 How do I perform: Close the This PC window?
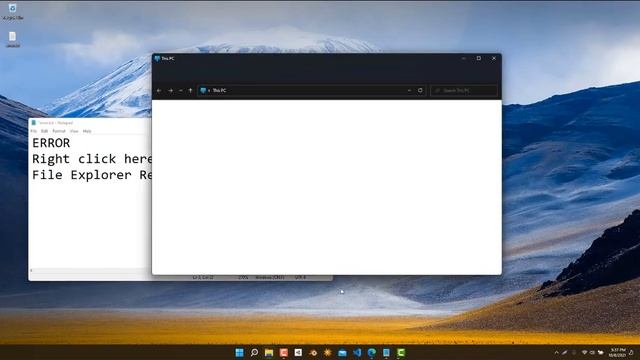tap(494, 58)
